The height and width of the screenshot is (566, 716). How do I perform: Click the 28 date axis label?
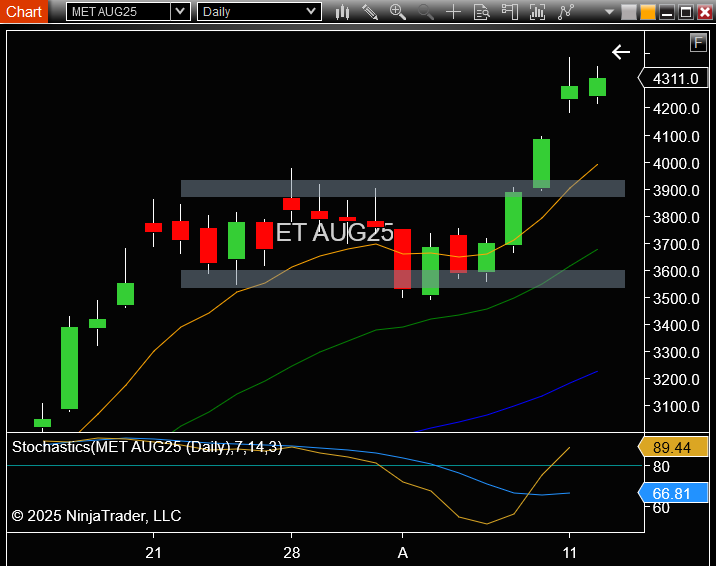tap(291, 553)
